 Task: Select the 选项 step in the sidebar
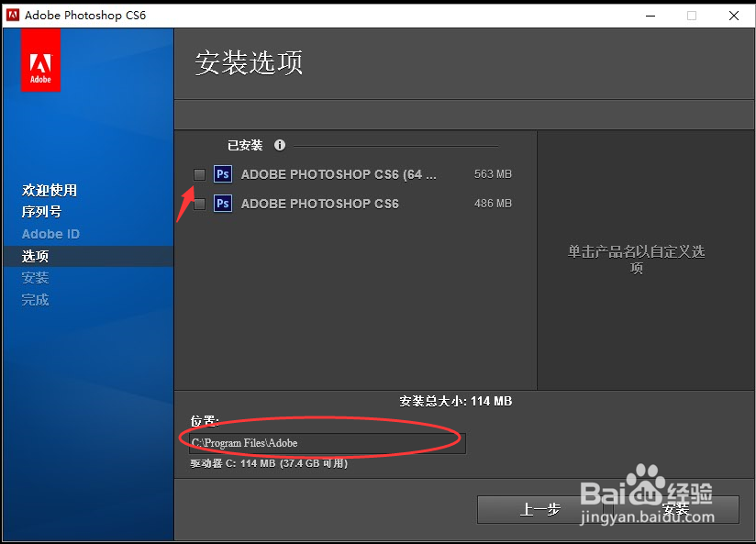(88, 256)
